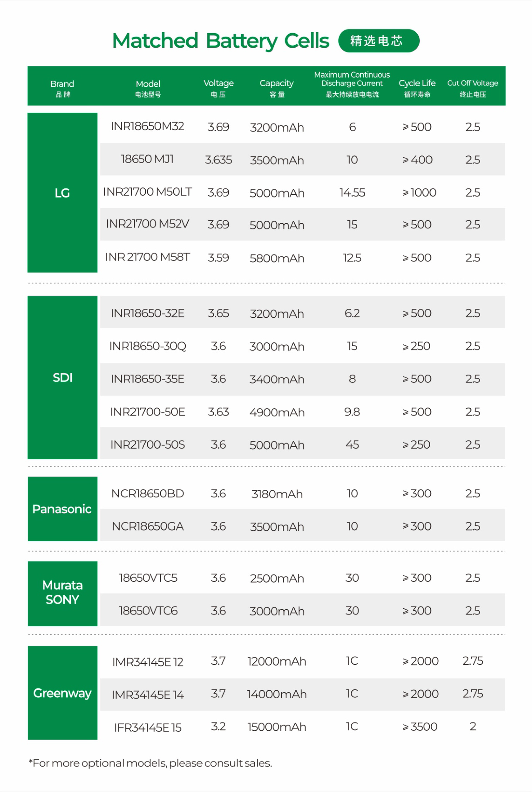Viewport: 532px width, 792px height.
Task: Click the green 精选电芯 badge
Action: 378,41
